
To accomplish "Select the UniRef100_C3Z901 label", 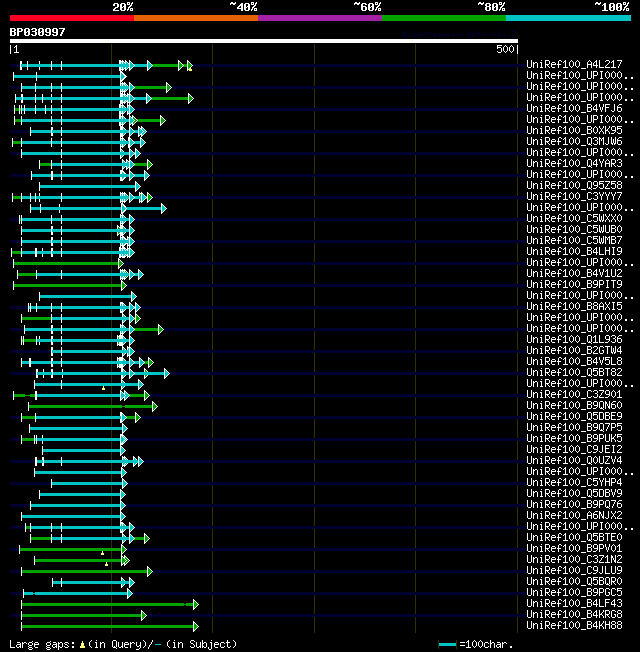I will tap(574, 395).
